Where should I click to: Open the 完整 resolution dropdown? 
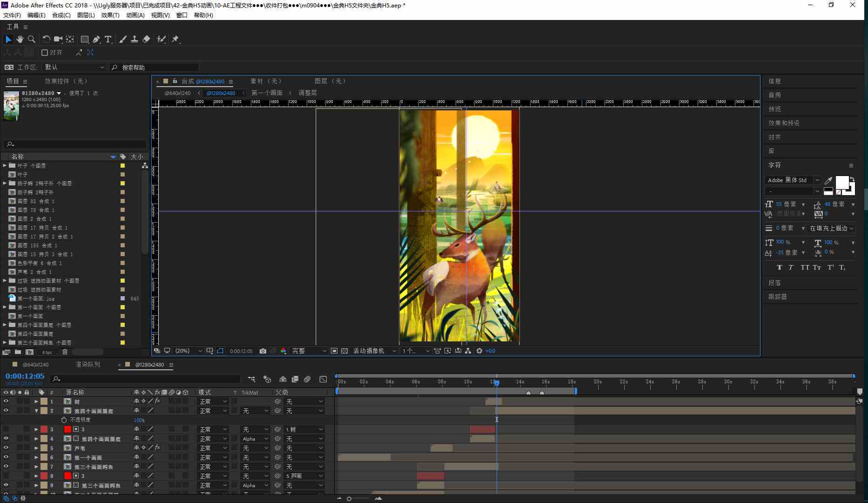tap(309, 351)
